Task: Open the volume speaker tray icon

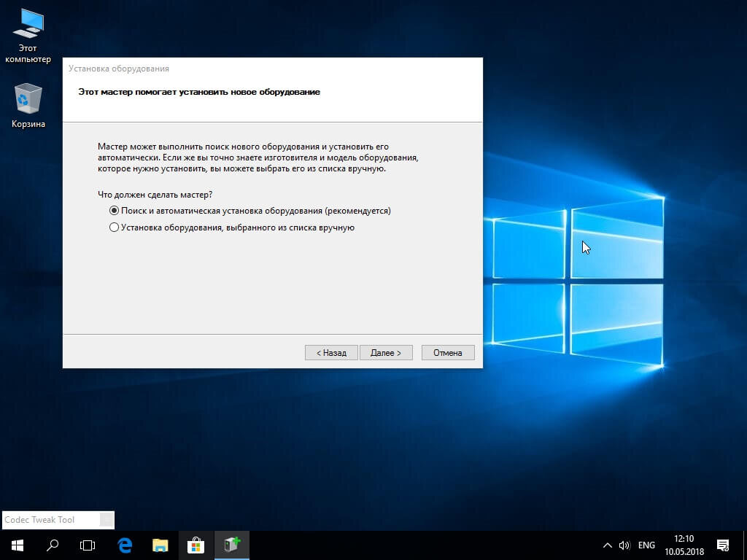Action: 624,545
